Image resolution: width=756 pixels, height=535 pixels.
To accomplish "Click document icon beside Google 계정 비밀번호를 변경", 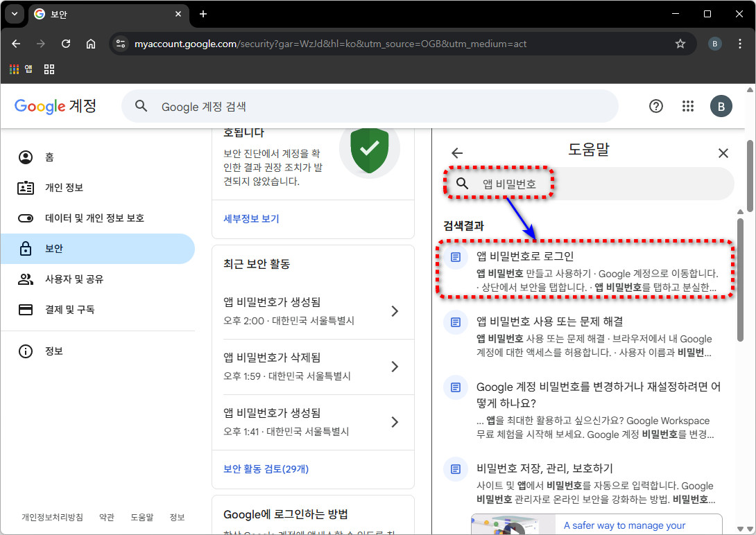I will [x=455, y=387].
